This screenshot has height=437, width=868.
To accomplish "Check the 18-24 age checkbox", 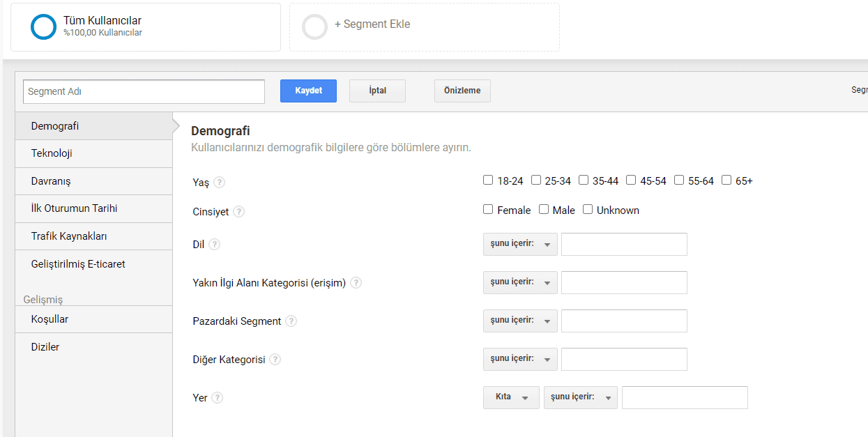I will (488, 180).
